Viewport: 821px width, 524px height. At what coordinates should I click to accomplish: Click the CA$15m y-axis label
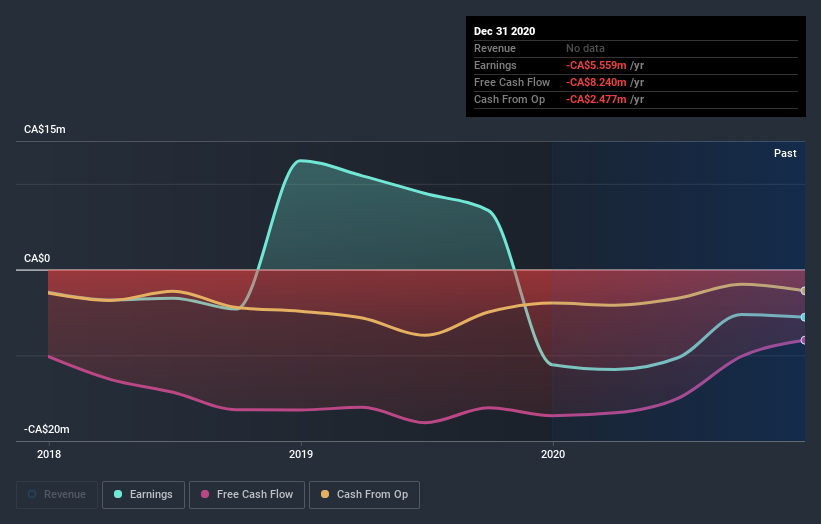coord(45,129)
